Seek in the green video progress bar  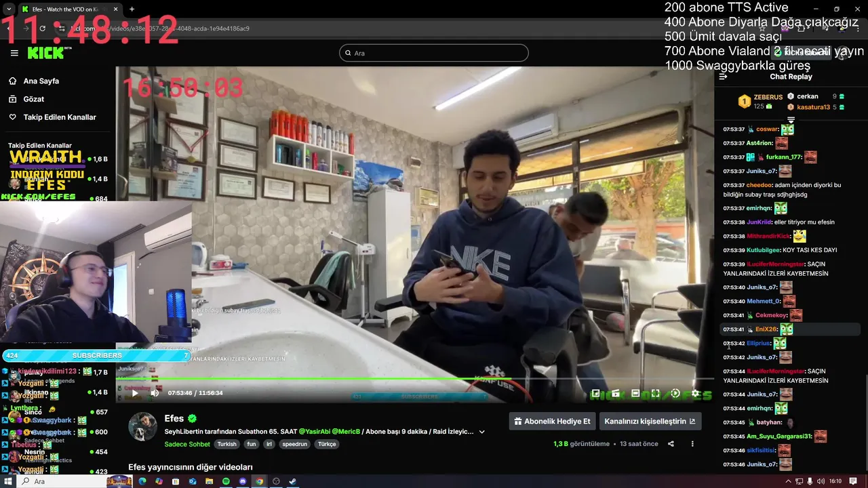tap(415, 378)
